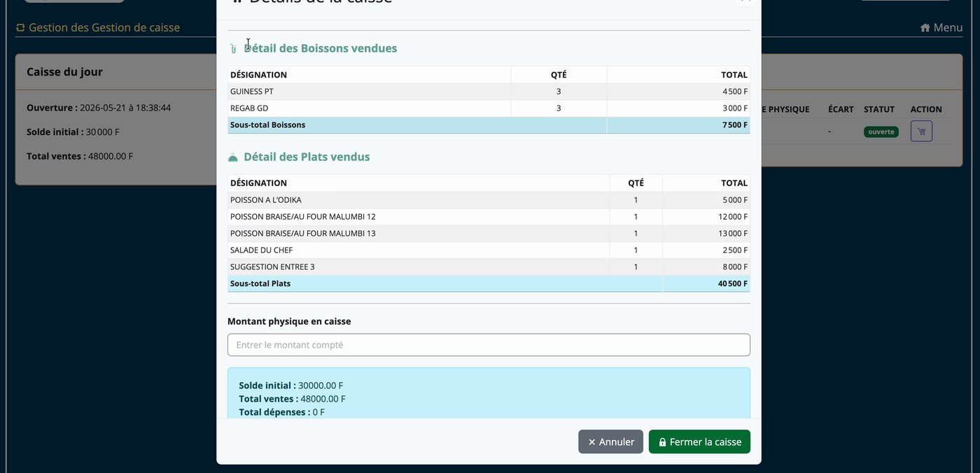
Task: Click the 4 500 F total for GUINESS PT
Action: (735, 92)
